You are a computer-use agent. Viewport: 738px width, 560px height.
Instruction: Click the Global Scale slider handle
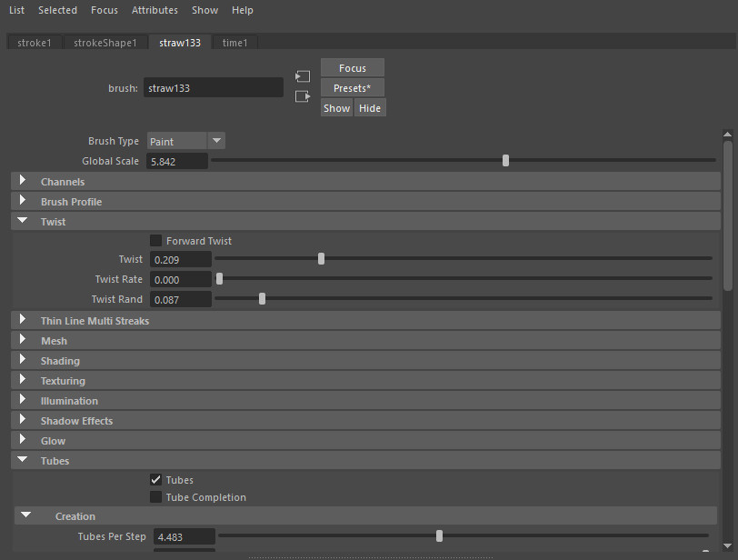coord(505,161)
